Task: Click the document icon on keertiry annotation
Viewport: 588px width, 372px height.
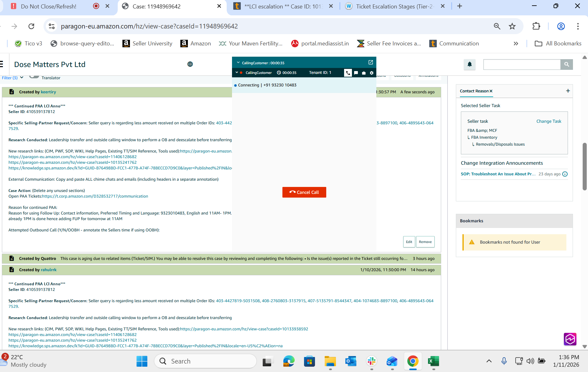Action: pos(12,92)
